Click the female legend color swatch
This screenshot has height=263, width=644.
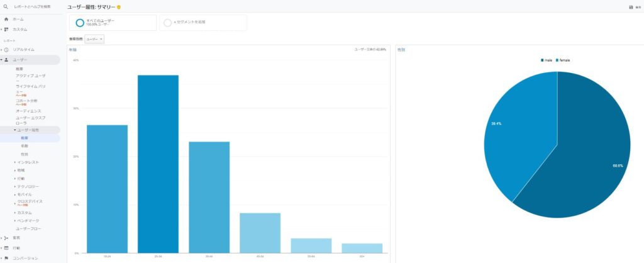point(557,60)
